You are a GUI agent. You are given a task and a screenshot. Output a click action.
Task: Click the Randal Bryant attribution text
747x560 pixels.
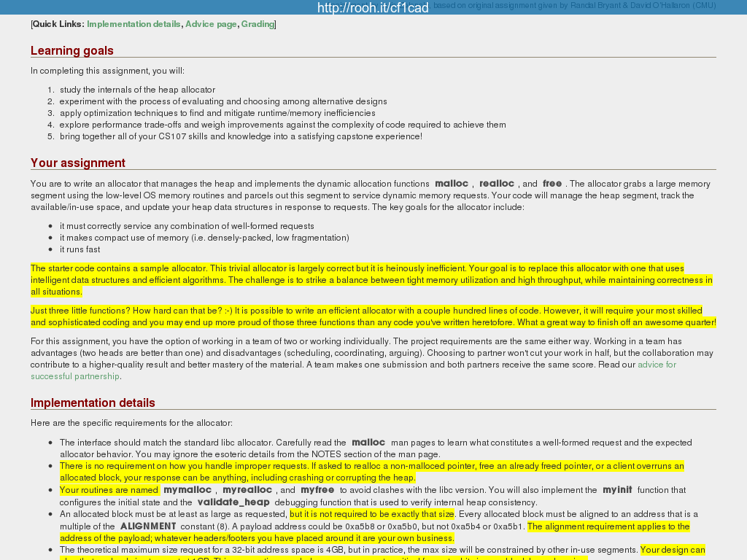coord(574,6)
